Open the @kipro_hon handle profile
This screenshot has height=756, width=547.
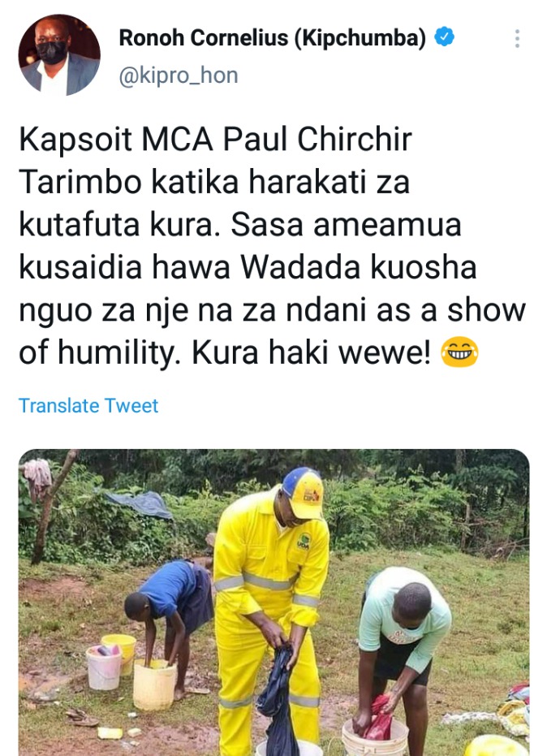[179, 76]
